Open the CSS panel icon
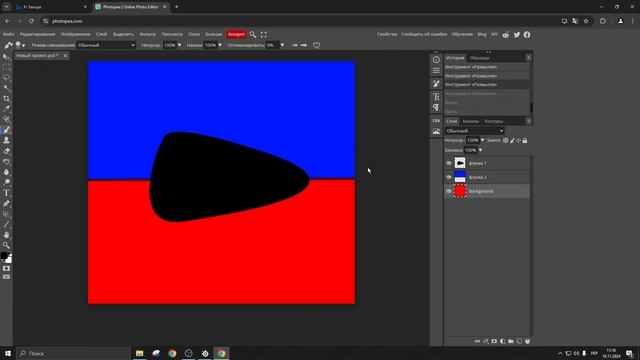640x360 pixels. [x=436, y=121]
